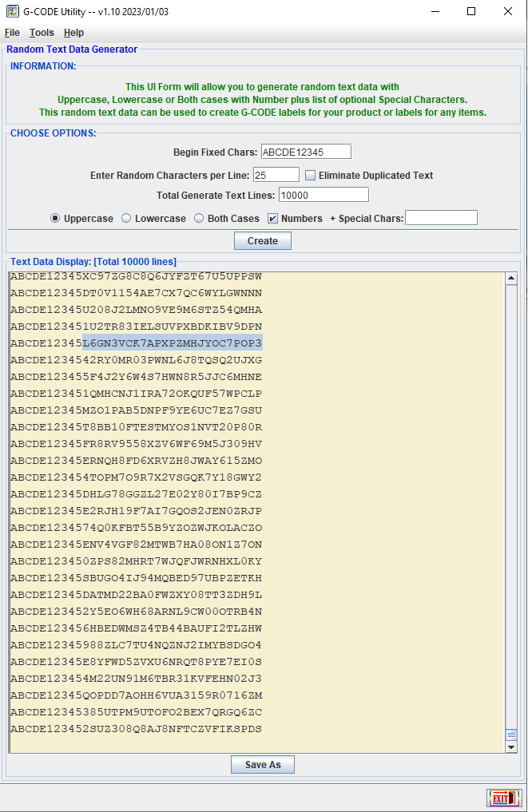
Task: Click the G-CODE Utility title bar app icon
Action: pyautogui.click(x=11, y=12)
